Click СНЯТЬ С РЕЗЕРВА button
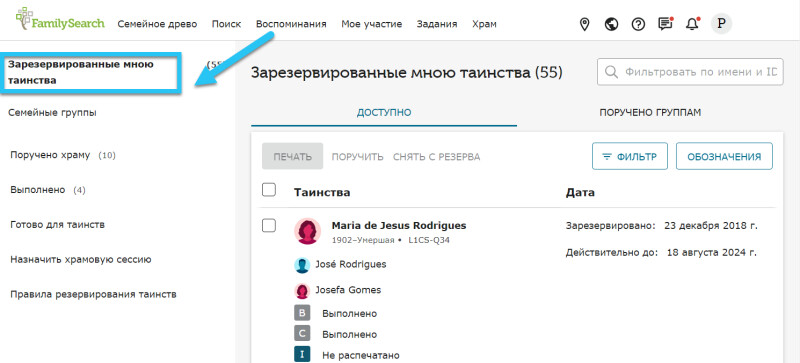The width and height of the screenshot is (800, 363). 437,157
